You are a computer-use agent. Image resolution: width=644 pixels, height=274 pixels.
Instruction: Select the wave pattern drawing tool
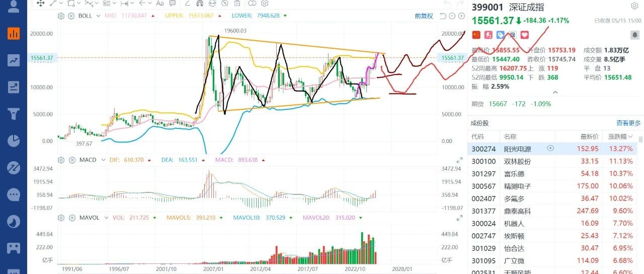coord(89,3)
